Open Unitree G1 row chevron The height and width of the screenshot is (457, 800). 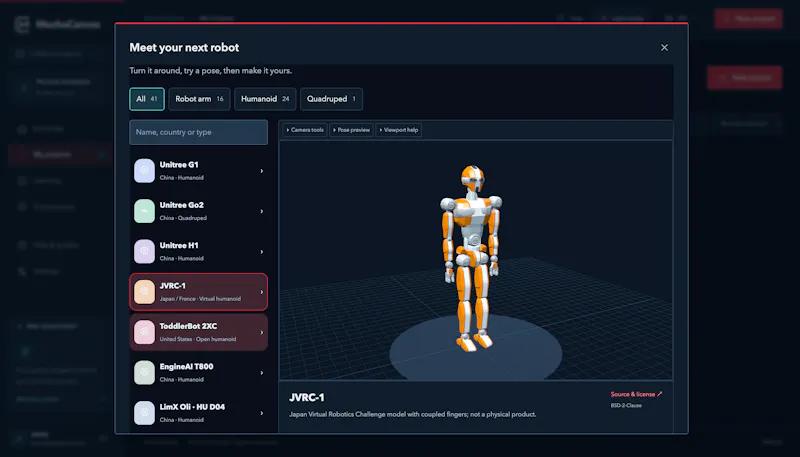pos(262,171)
